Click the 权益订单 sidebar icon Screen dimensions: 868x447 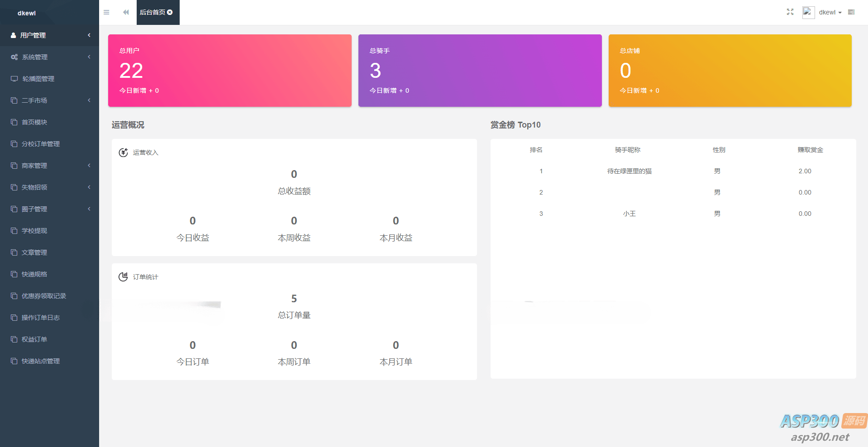[x=14, y=339]
